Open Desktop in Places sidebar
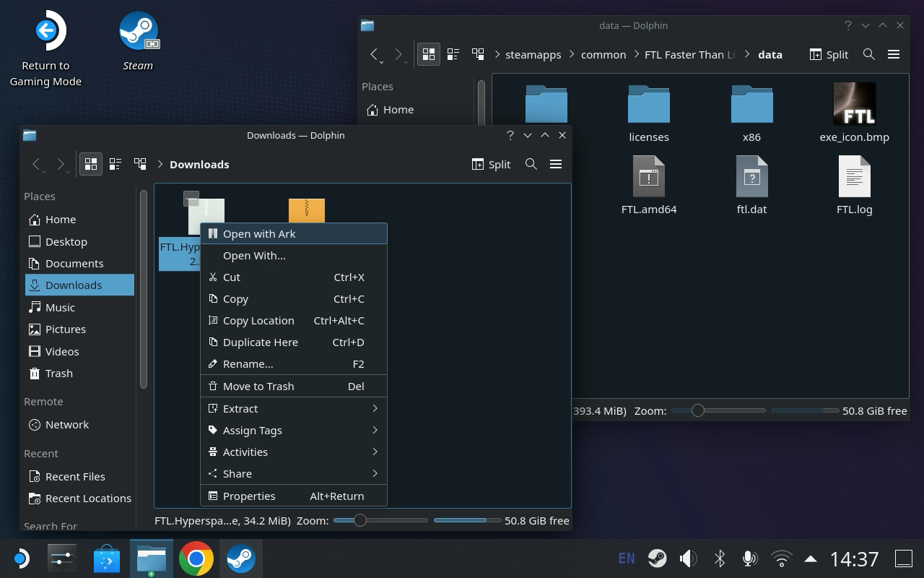 tap(79, 241)
